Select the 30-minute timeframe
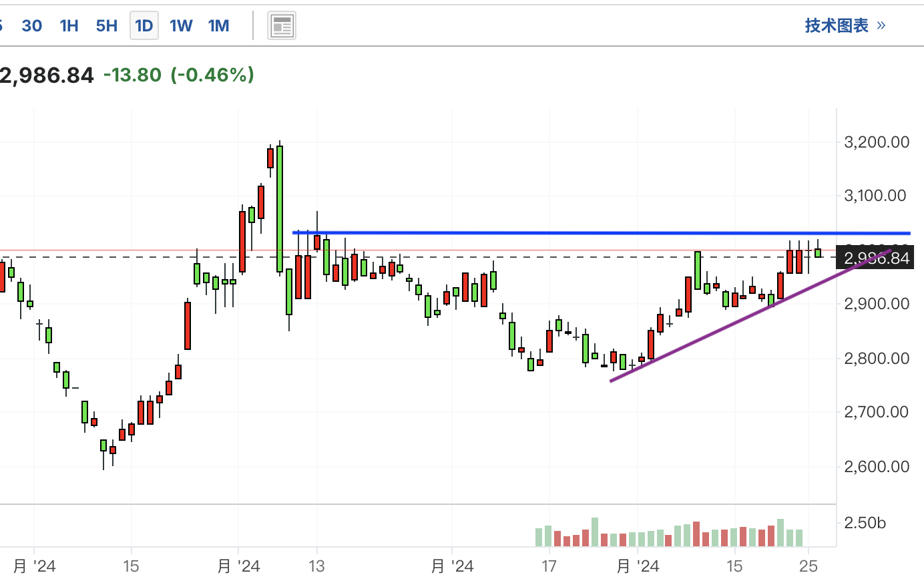Image resolution: width=924 pixels, height=581 pixels. pyautogui.click(x=31, y=26)
